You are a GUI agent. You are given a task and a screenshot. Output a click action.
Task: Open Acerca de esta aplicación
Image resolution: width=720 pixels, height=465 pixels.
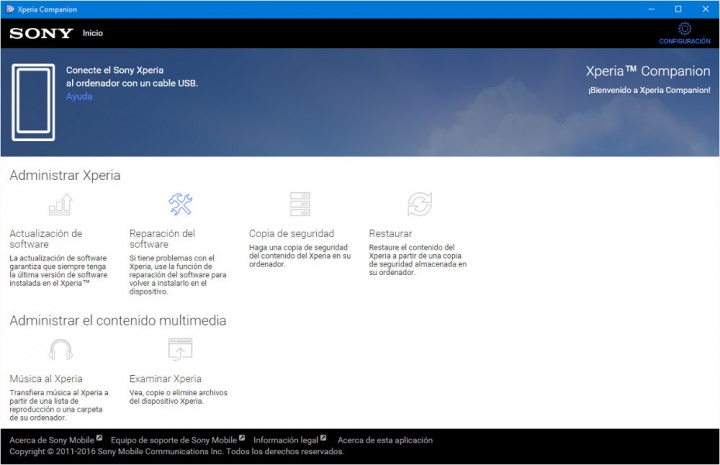click(x=385, y=440)
